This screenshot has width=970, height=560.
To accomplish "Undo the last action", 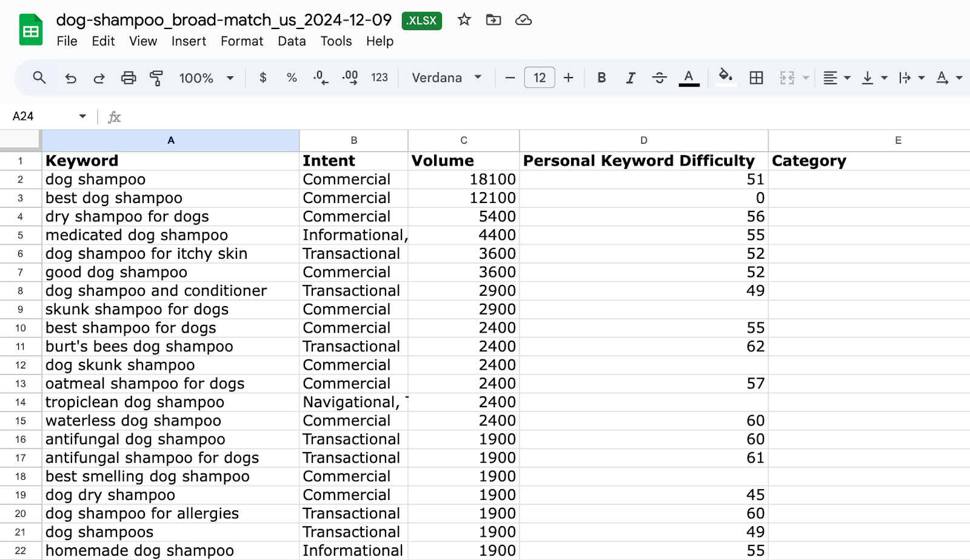I will click(x=70, y=78).
